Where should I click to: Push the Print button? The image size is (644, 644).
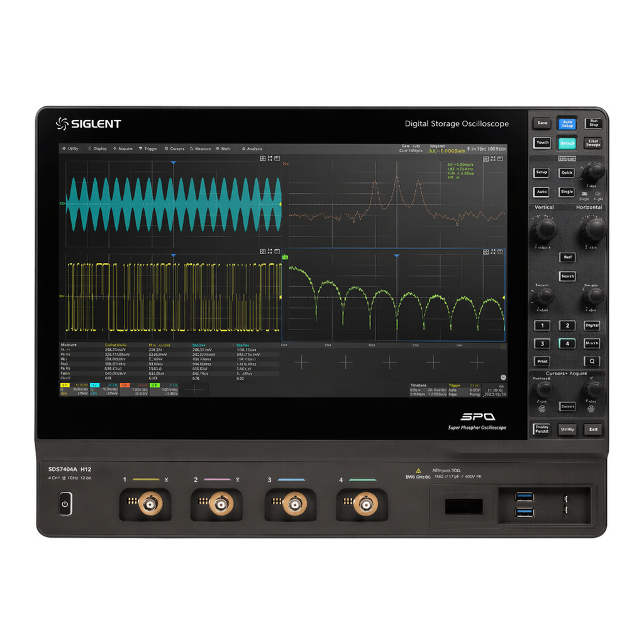point(542,362)
